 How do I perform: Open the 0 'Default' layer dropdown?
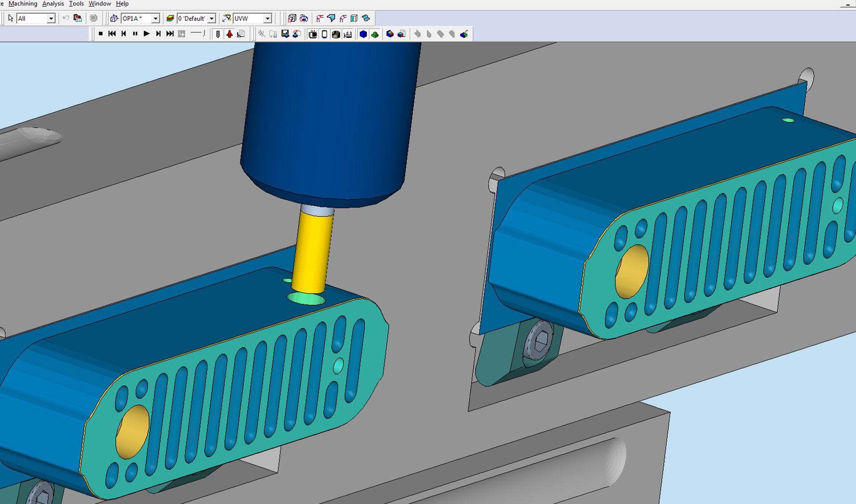212,18
